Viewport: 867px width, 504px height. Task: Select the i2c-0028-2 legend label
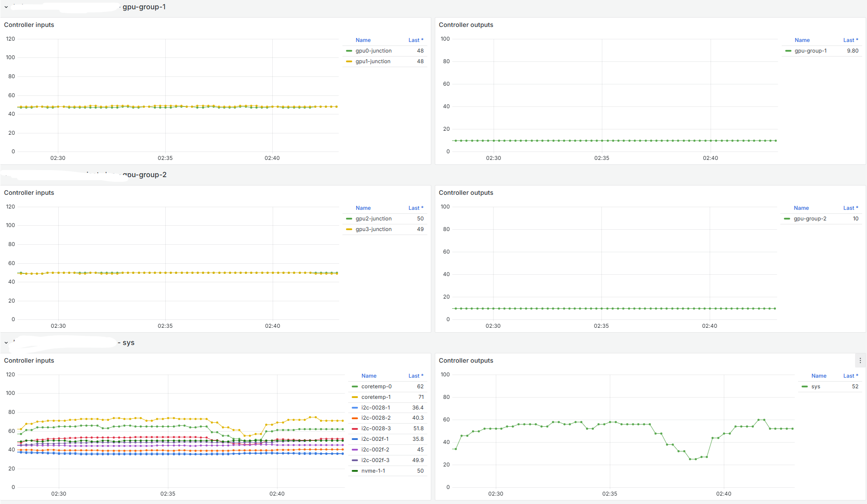point(376,418)
